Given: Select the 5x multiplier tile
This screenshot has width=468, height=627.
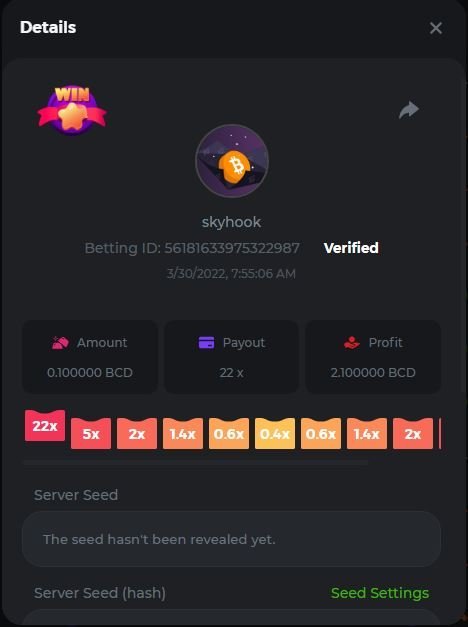Looking at the screenshot, I should click(x=91, y=433).
